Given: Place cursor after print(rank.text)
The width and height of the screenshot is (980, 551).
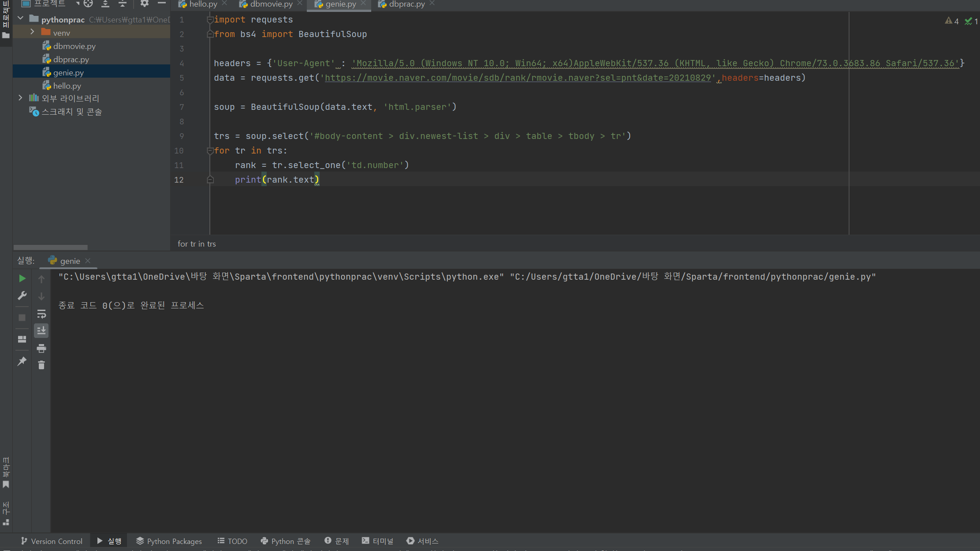Looking at the screenshot, I should coord(320,180).
